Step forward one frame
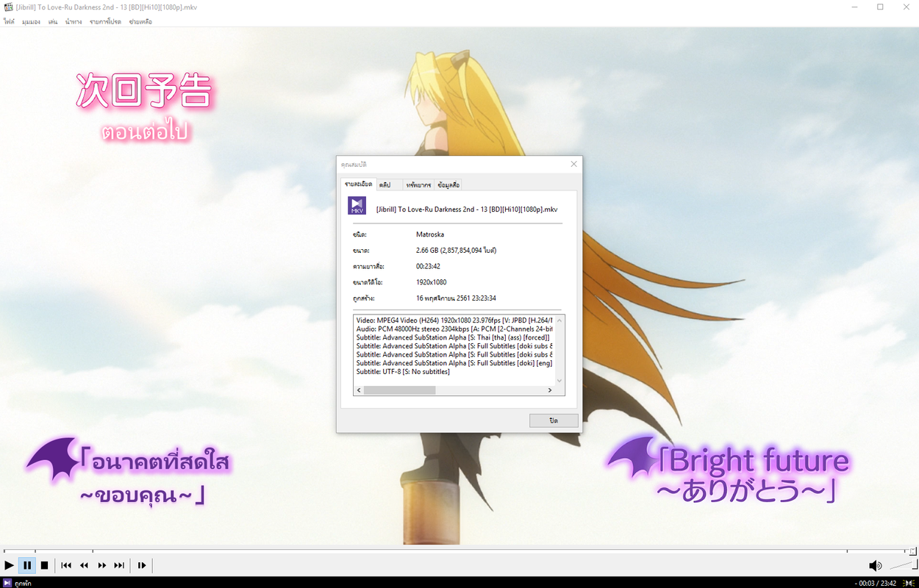Screen dimensions: 919x588 pos(142,565)
